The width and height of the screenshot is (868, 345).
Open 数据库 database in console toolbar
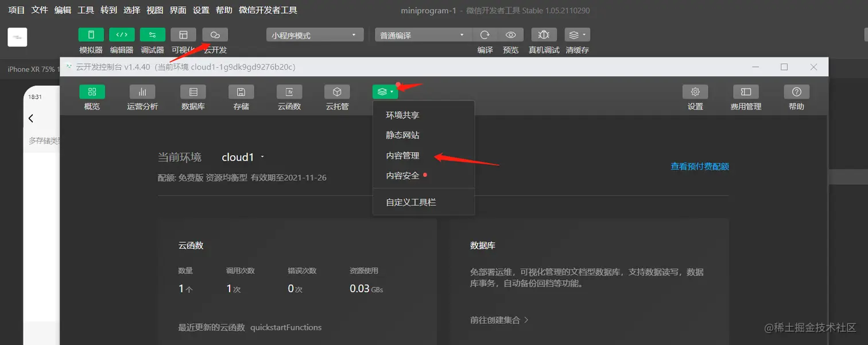click(193, 92)
